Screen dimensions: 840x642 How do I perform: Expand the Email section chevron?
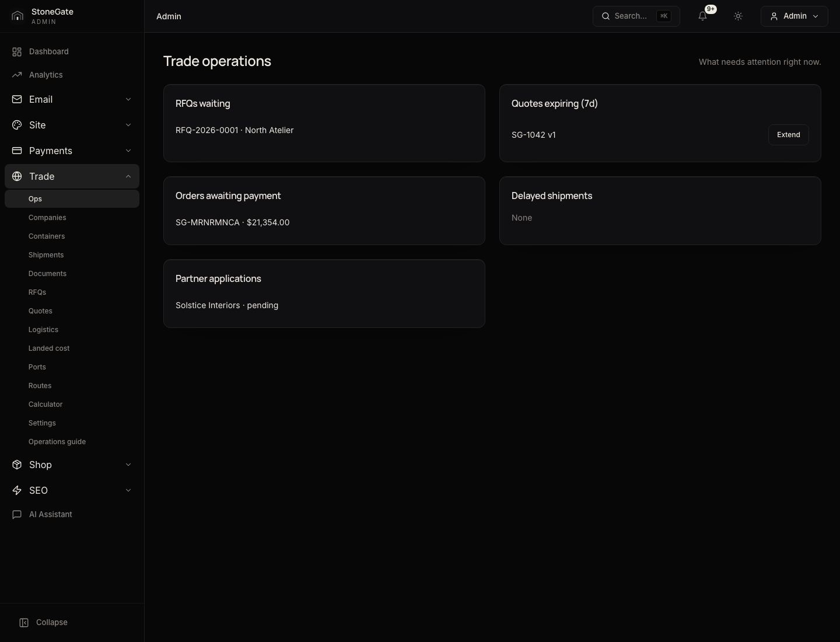coord(128,99)
